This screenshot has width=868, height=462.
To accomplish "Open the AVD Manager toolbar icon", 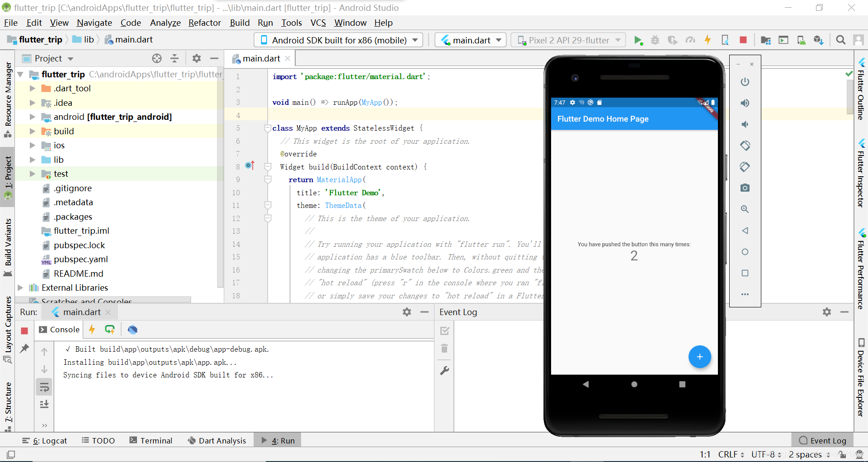I will 801,40.
